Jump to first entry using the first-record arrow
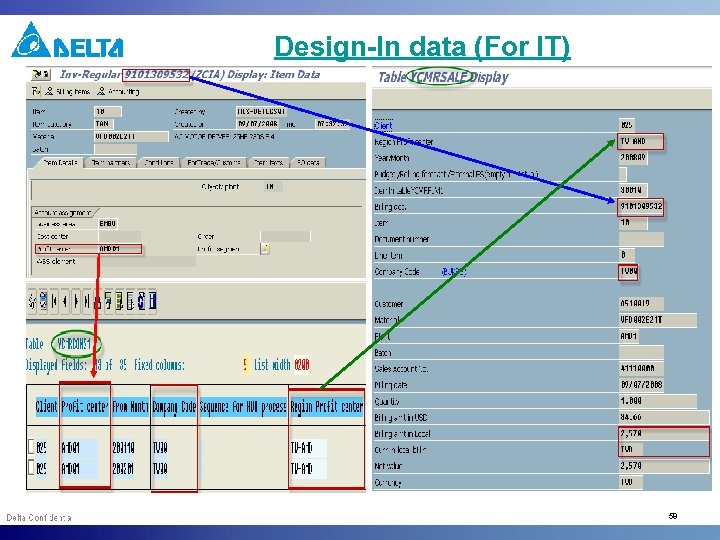 click(54, 301)
